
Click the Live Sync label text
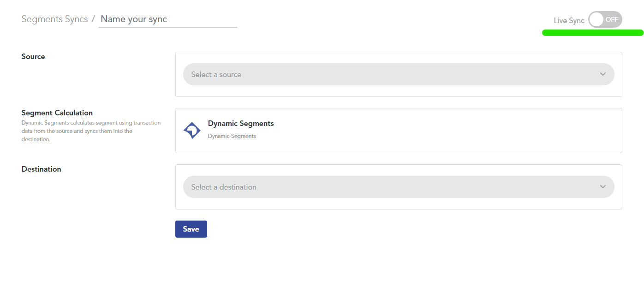569,21
